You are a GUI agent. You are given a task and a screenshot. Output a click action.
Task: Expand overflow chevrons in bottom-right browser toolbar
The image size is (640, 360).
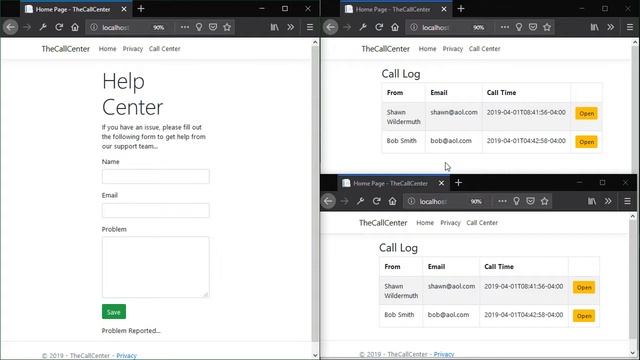[608, 201]
